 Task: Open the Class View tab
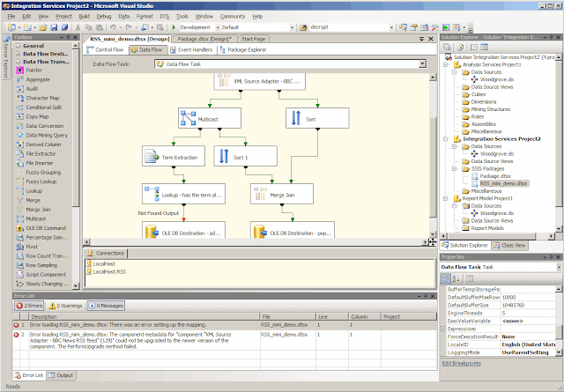[x=509, y=245]
